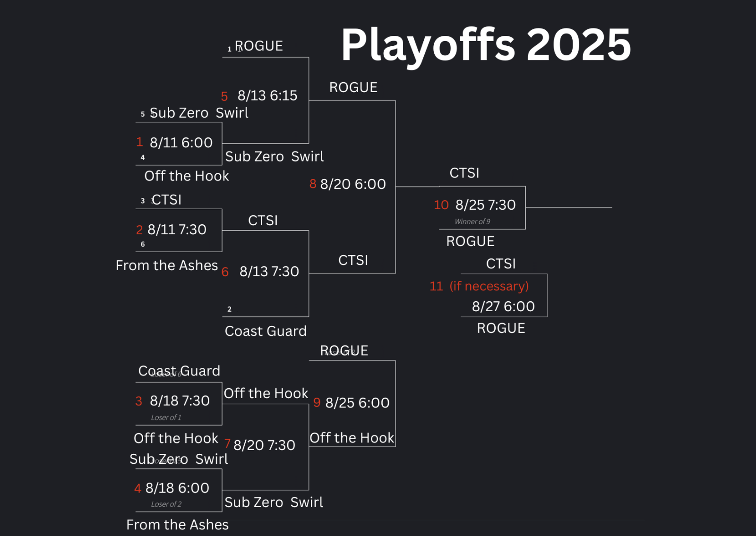Click the Loser of 2 note
Image resolution: width=756 pixels, height=536 pixels.
coord(166,504)
